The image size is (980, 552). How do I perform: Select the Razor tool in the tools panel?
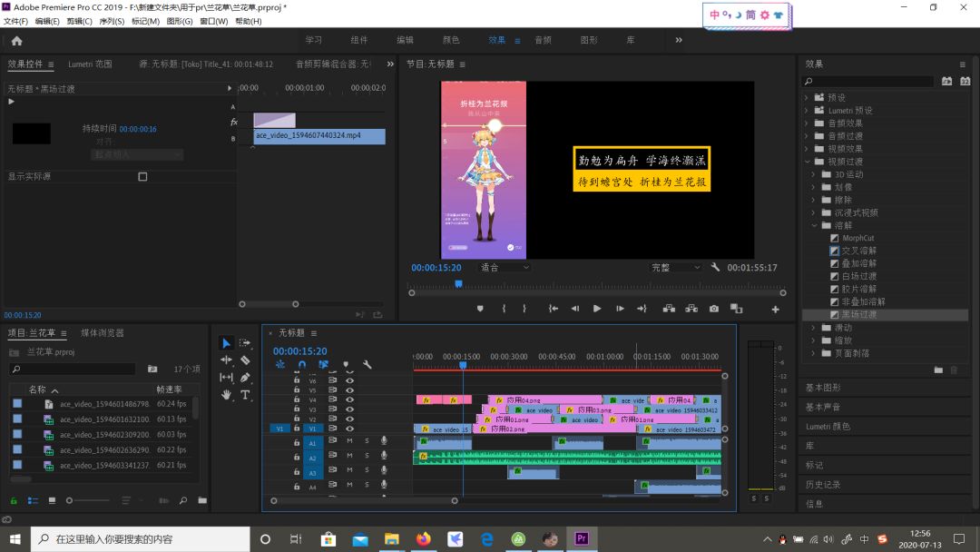coord(245,360)
